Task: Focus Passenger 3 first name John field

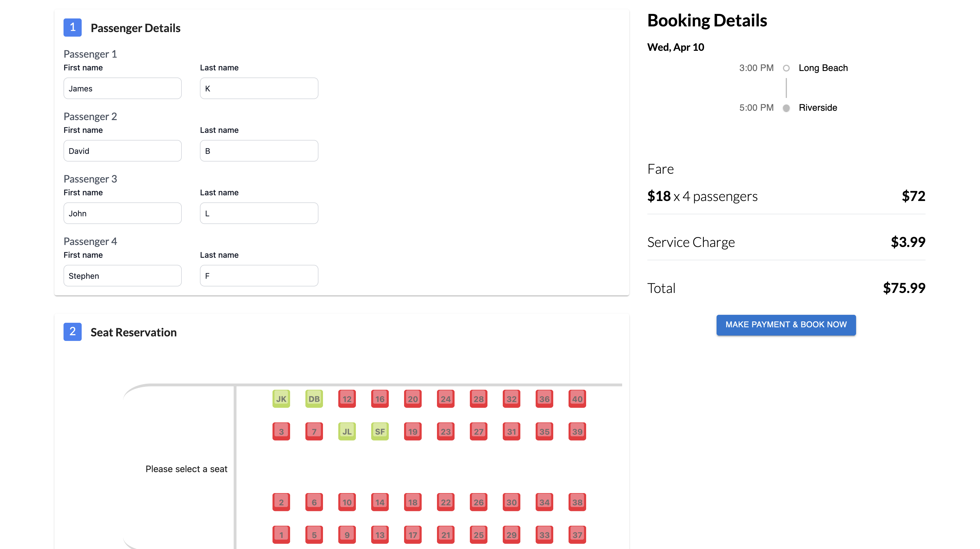Action: (122, 213)
